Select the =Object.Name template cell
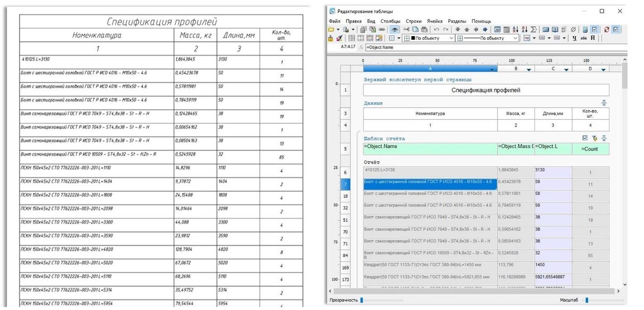Image resolution: width=644 pixels, height=310 pixels. [x=430, y=149]
